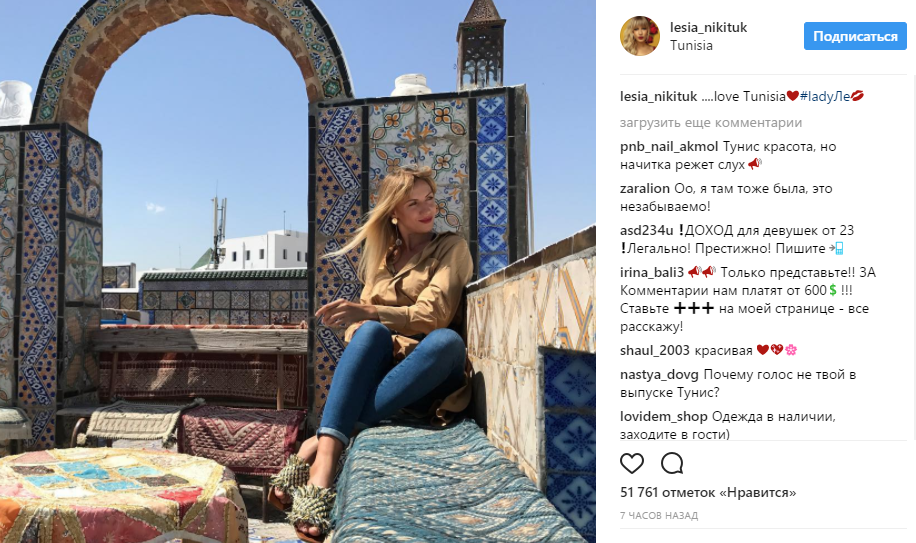
Task: Visit zaralion's profile from the comments
Action: (645, 189)
